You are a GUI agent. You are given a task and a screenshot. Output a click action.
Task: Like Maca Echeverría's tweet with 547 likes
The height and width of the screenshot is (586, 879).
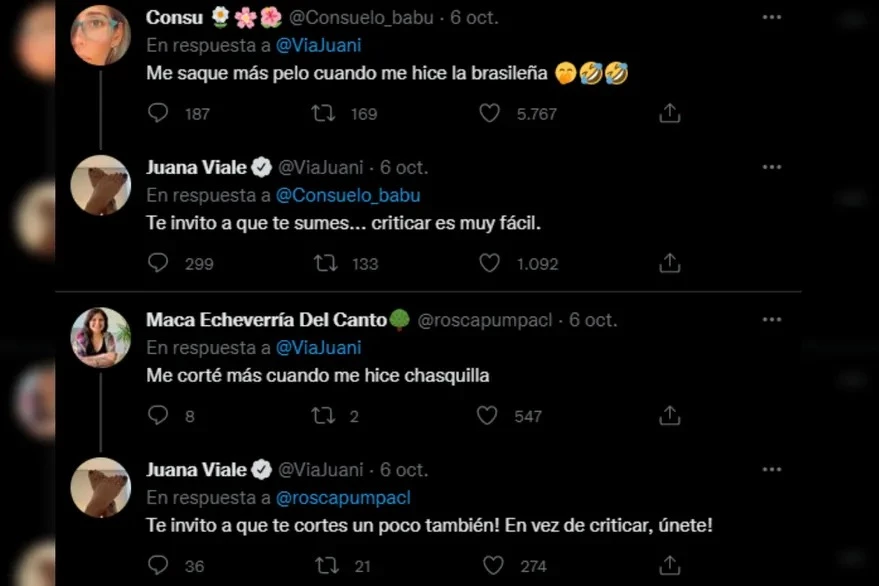[x=489, y=415]
